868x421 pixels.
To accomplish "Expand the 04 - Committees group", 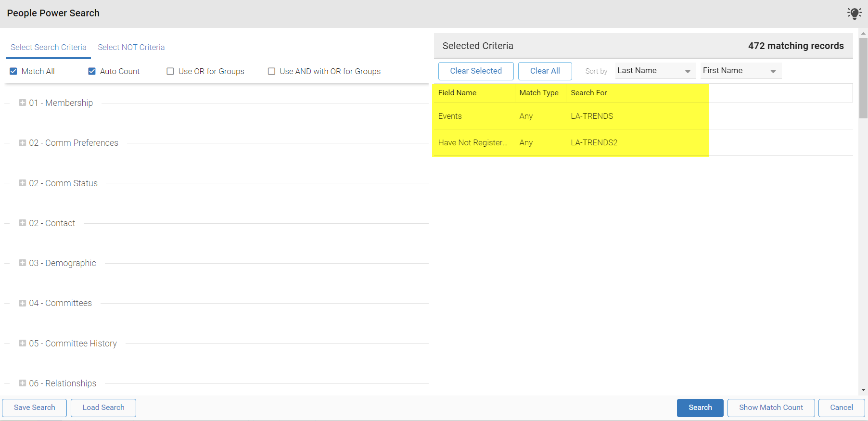I will click(x=22, y=303).
